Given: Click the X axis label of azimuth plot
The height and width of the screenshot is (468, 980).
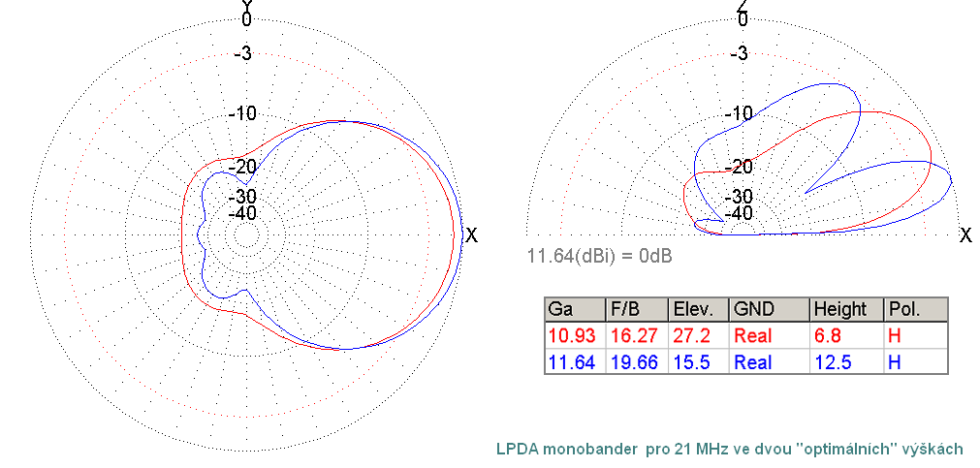Looking at the screenshot, I should click(x=472, y=235).
